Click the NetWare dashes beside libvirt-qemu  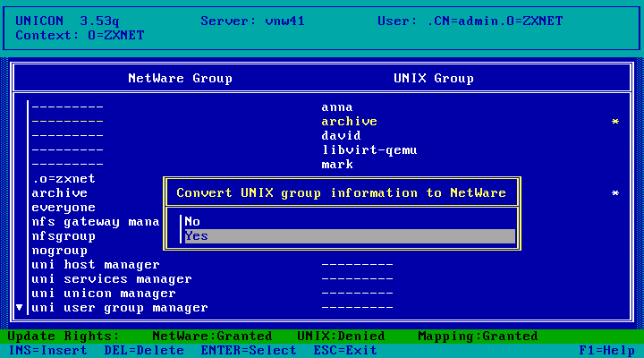tap(67, 150)
